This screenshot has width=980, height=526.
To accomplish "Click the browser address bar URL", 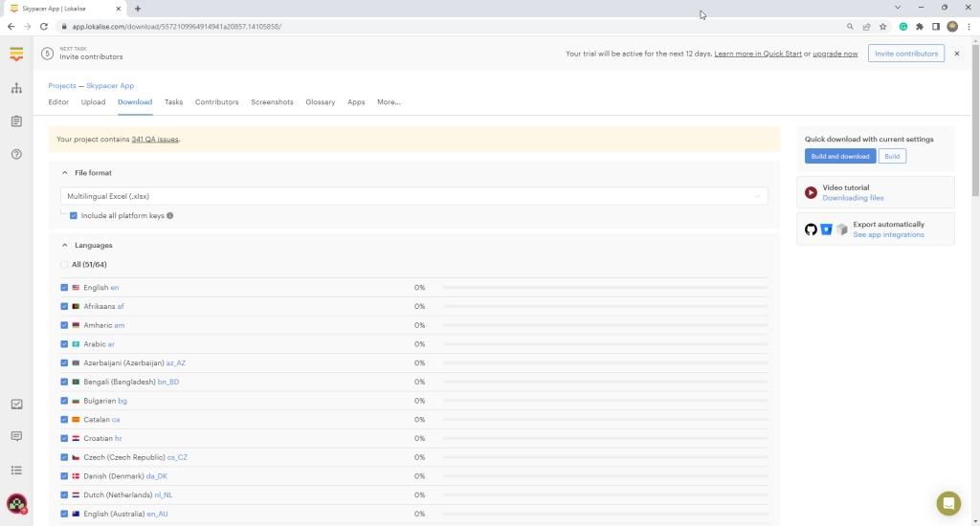I will coord(176,26).
